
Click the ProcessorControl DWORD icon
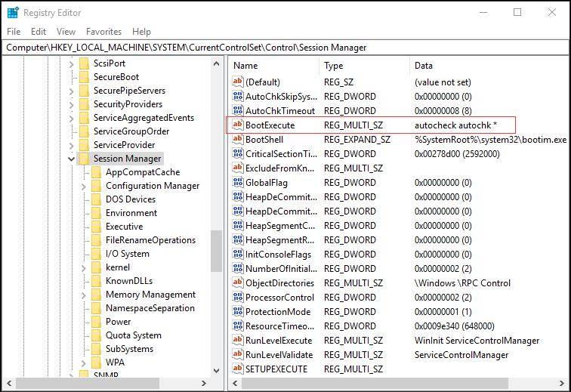[x=237, y=298]
